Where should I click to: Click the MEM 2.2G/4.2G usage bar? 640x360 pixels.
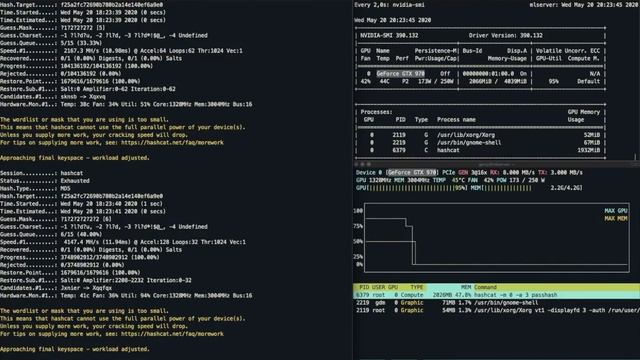click(x=527, y=188)
